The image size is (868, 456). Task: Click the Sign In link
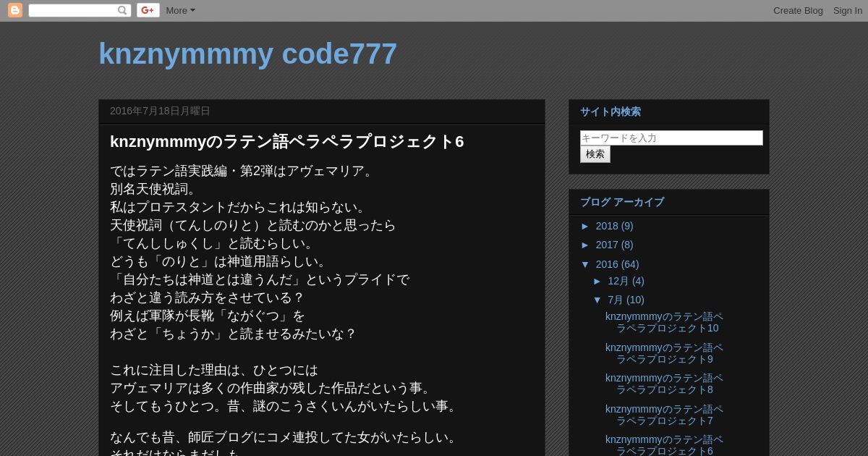tap(847, 10)
